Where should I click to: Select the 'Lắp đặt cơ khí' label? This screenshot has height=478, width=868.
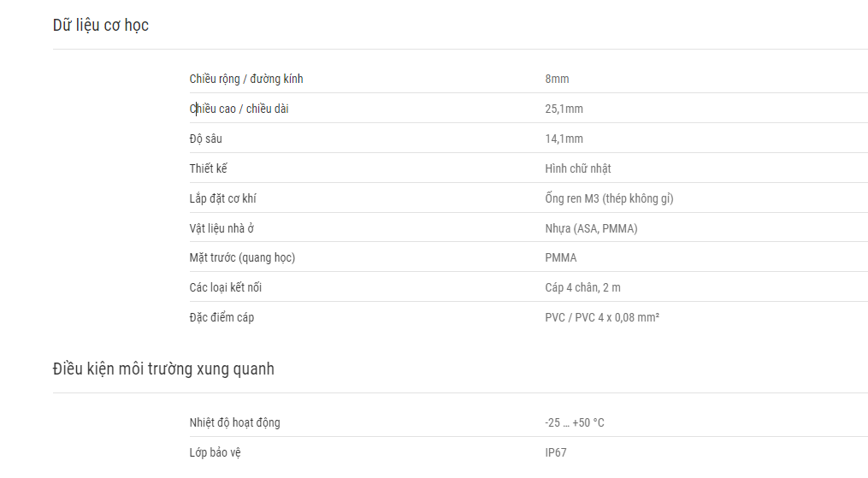tap(222, 198)
